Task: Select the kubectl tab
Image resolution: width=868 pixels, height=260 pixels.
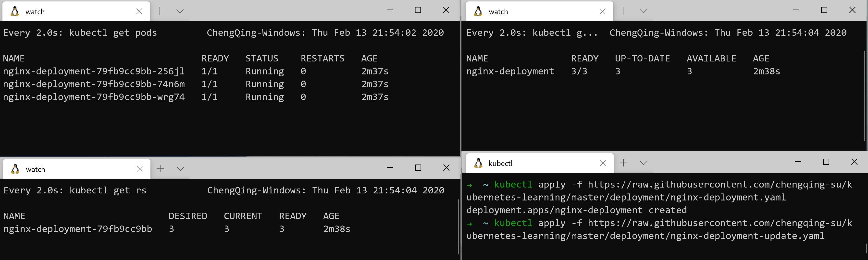Action: click(x=532, y=163)
